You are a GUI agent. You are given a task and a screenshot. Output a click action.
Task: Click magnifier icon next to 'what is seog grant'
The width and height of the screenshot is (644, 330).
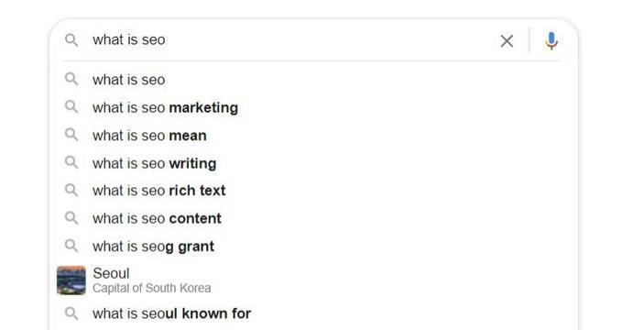click(x=71, y=246)
